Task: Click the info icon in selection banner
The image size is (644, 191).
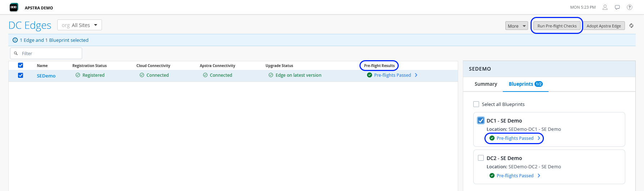Action: pyautogui.click(x=15, y=40)
